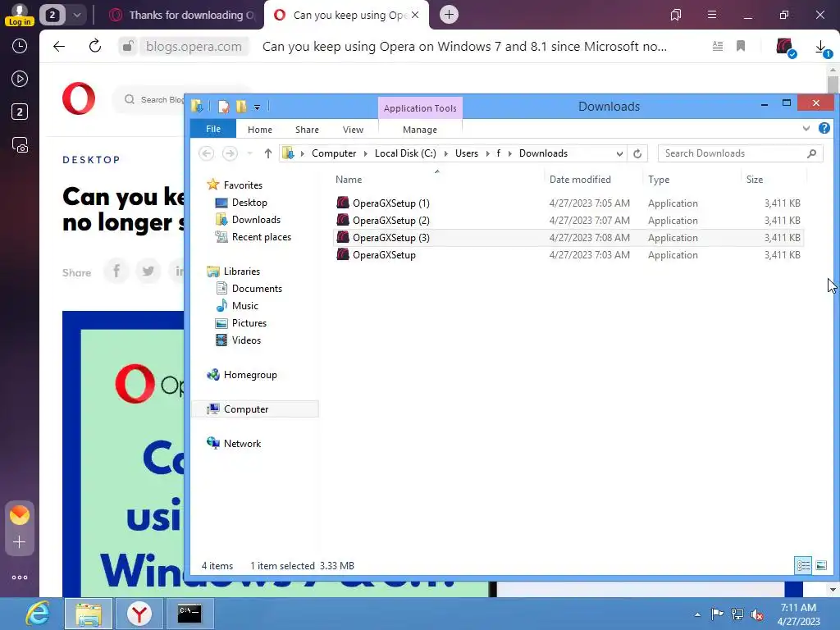The height and width of the screenshot is (630, 840).
Task: Close the 'Can you keep using Opera' tab
Action: click(x=415, y=15)
